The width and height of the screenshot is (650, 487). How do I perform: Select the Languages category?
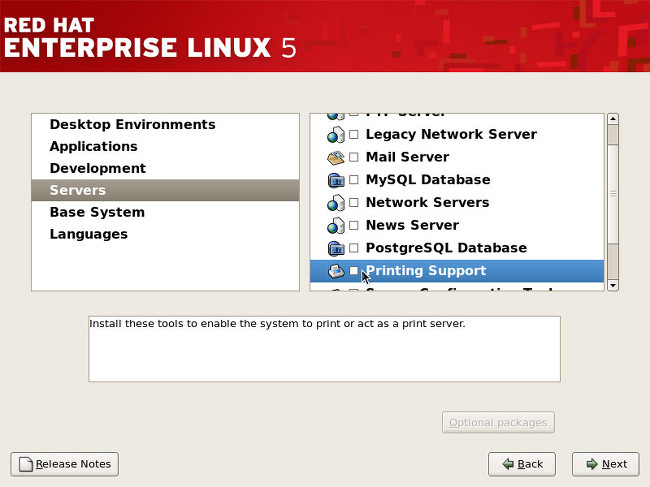point(165,235)
